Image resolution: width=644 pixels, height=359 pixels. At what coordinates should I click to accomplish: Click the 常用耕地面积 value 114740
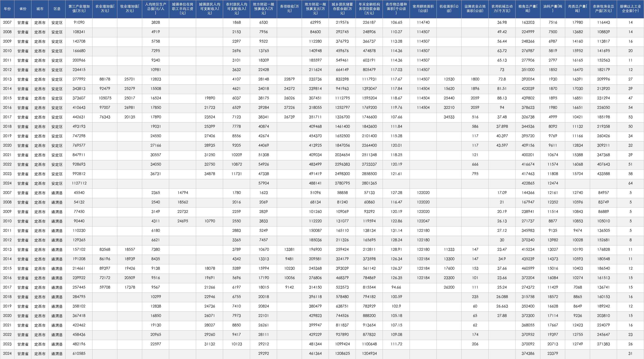coord(423,22)
